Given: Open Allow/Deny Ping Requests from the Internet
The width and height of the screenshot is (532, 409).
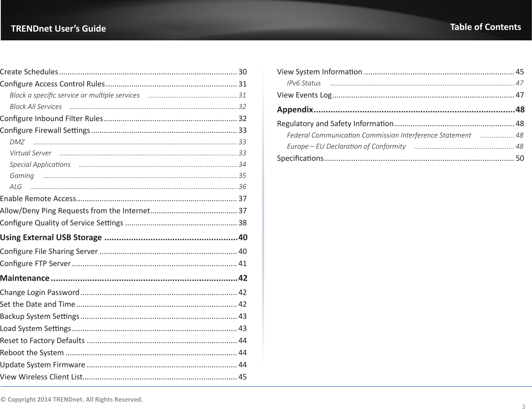Looking at the screenshot, I should coord(123,211).
